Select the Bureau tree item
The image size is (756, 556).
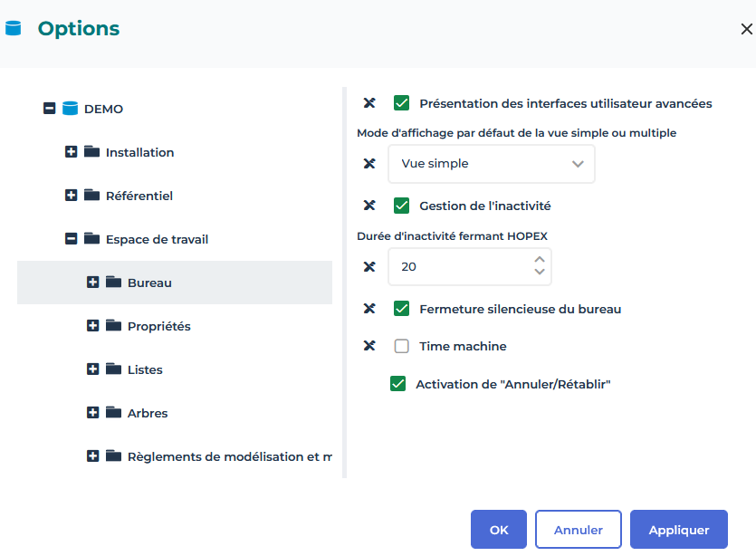tap(149, 283)
